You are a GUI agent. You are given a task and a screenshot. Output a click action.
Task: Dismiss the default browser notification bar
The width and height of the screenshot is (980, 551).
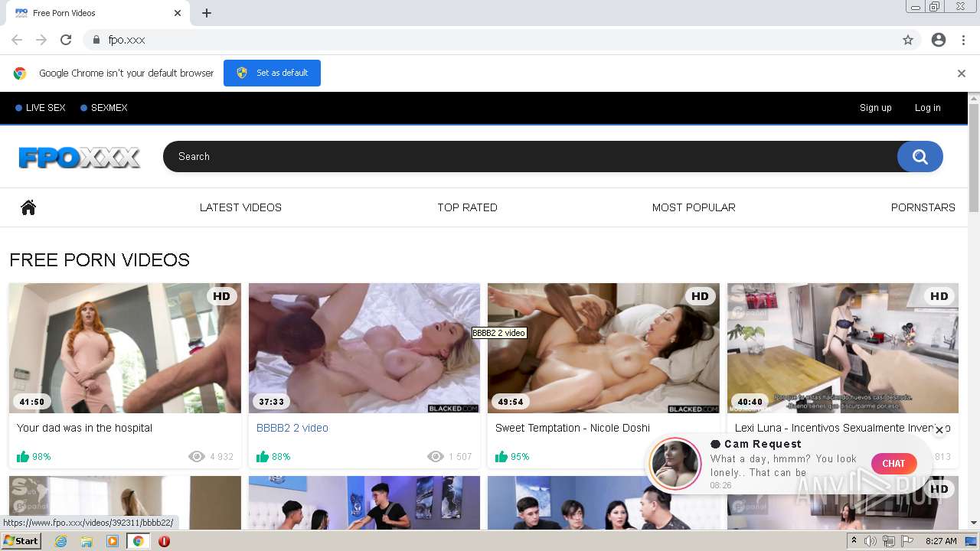[962, 73]
